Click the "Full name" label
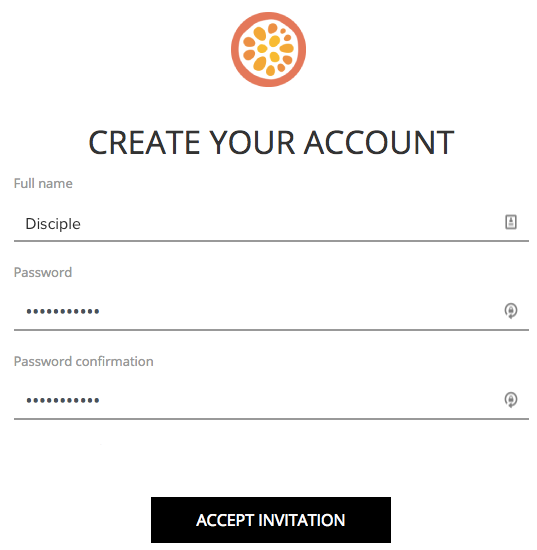 (43, 183)
